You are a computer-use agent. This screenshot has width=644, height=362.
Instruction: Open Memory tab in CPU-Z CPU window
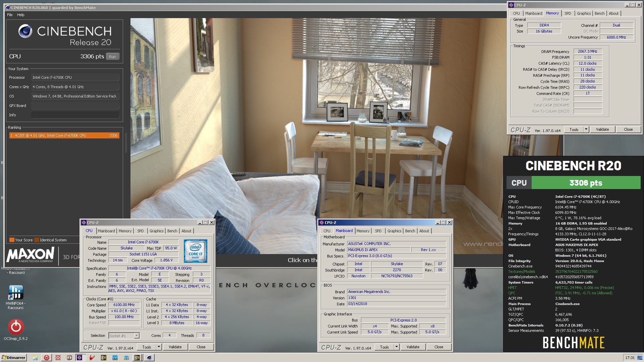click(125, 231)
